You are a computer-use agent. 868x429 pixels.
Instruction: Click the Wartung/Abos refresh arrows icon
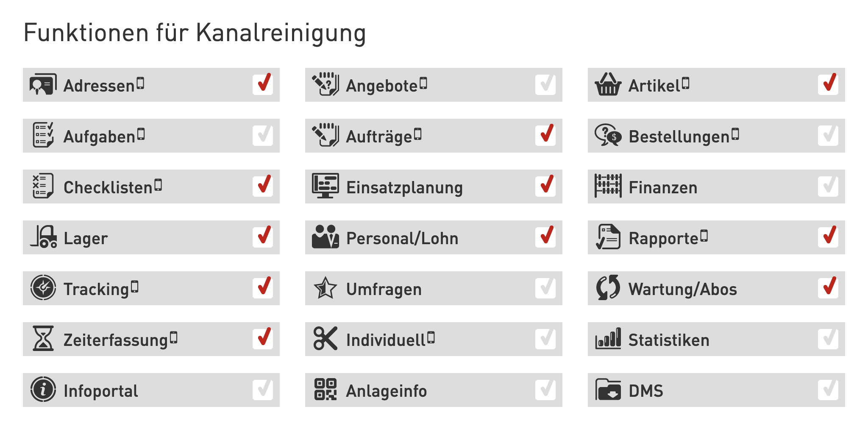[608, 288]
